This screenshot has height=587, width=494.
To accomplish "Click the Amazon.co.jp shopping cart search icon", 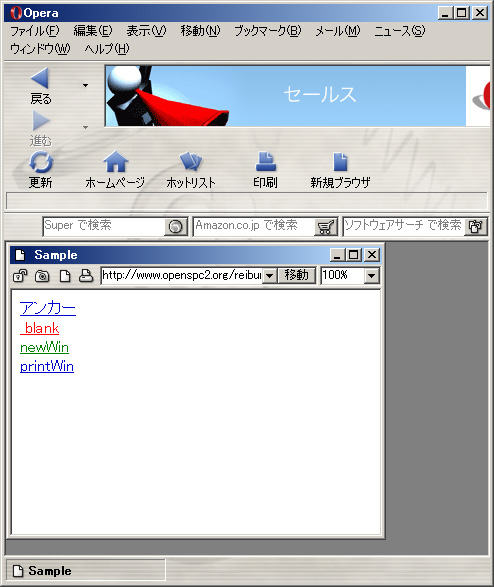I will point(325,227).
